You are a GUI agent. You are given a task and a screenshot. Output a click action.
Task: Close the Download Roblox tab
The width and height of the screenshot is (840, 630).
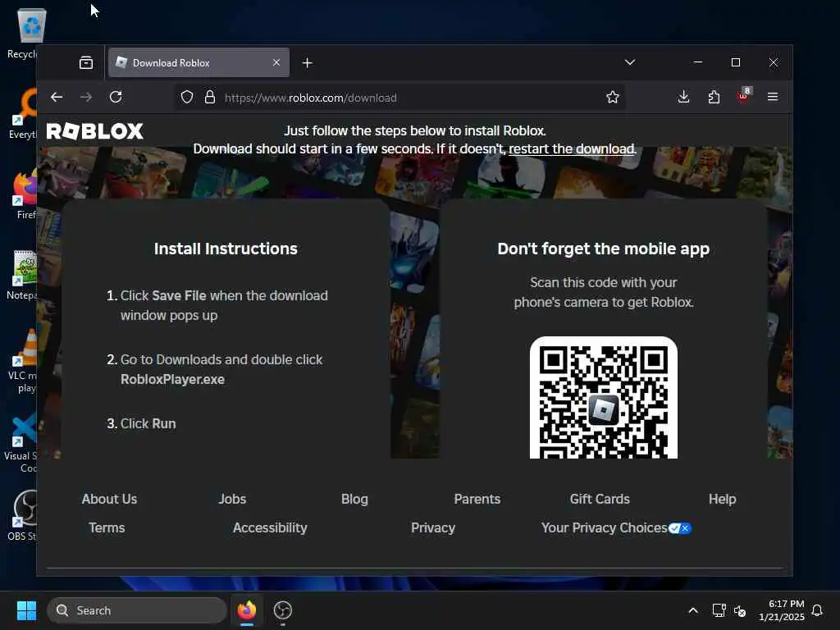click(x=276, y=62)
